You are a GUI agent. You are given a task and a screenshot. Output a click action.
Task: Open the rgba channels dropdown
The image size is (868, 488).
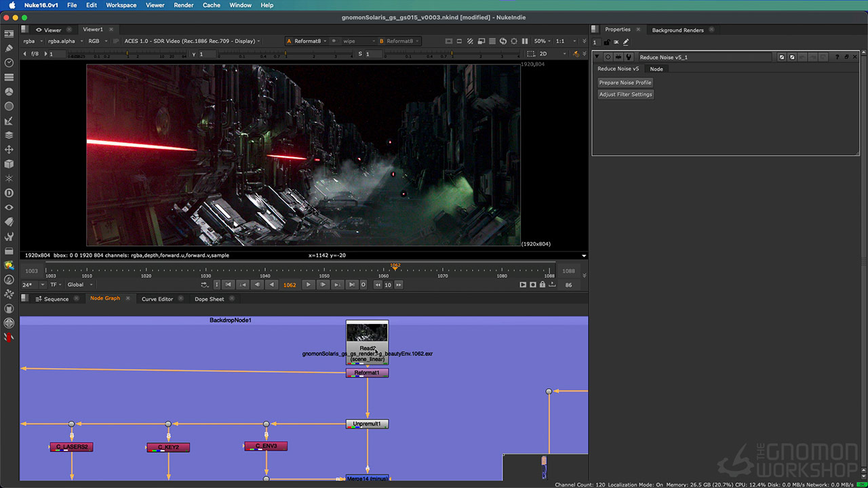click(27, 41)
